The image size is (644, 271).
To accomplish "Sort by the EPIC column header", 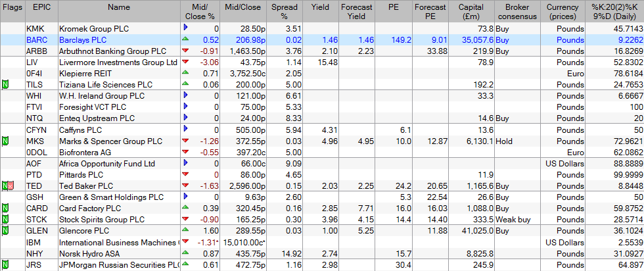I will [x=37, y=8].
